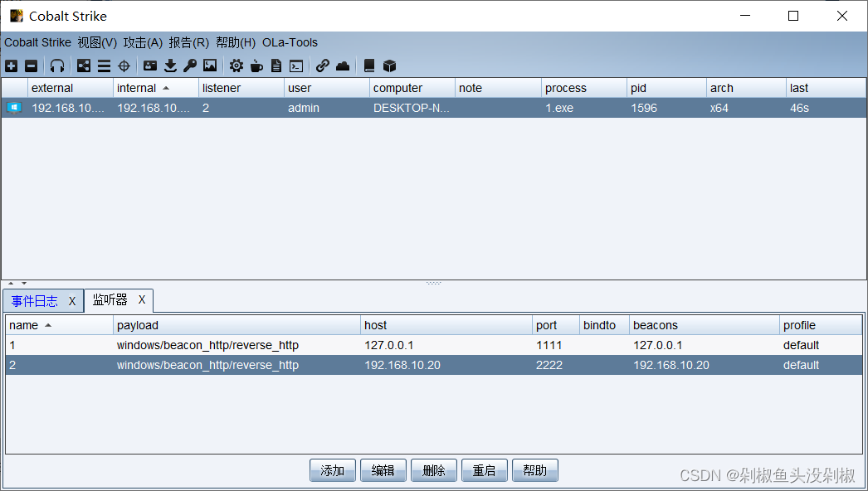Viewport: 868px width, 491px height.
Task: Sort sessions by last column header
Action: click(x=826, y=88)
